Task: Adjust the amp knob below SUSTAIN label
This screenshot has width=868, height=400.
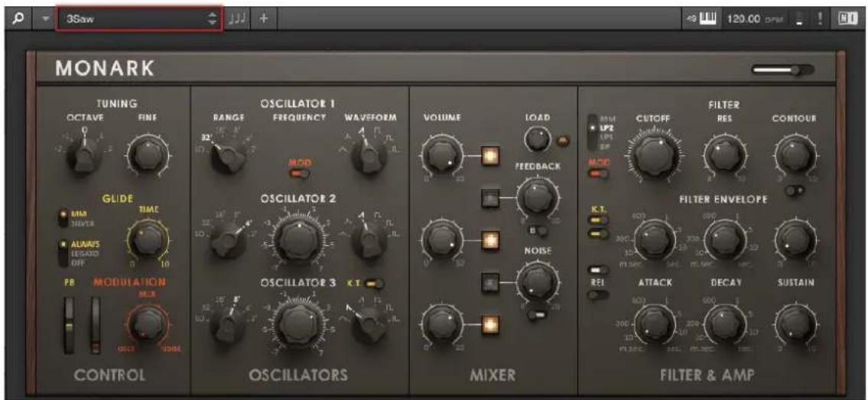Action: click(795, 325)
